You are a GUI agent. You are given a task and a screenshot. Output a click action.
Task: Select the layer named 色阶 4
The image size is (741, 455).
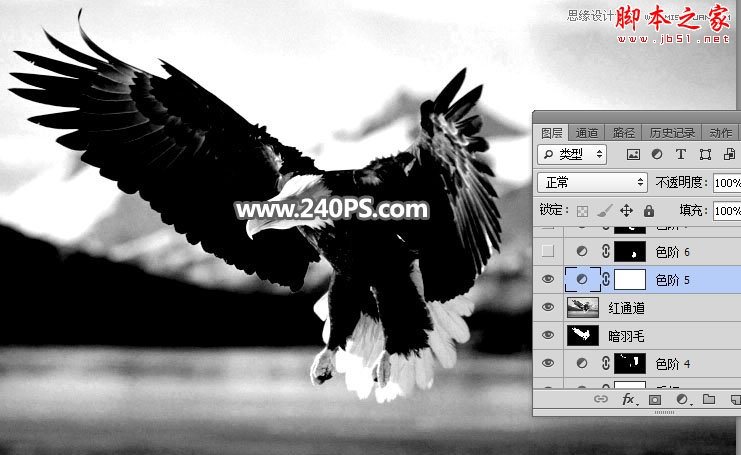tap(672, 364)
